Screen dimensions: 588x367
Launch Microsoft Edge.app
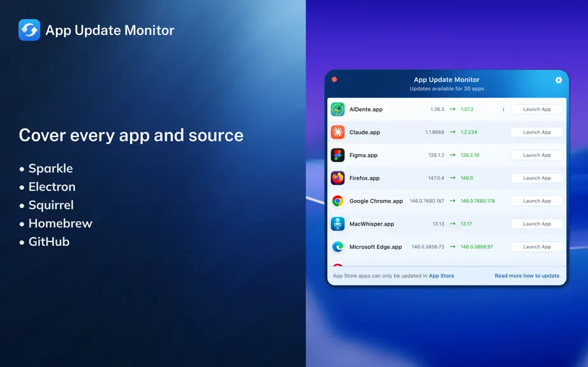pyautogui.click(x=537, y=247)
